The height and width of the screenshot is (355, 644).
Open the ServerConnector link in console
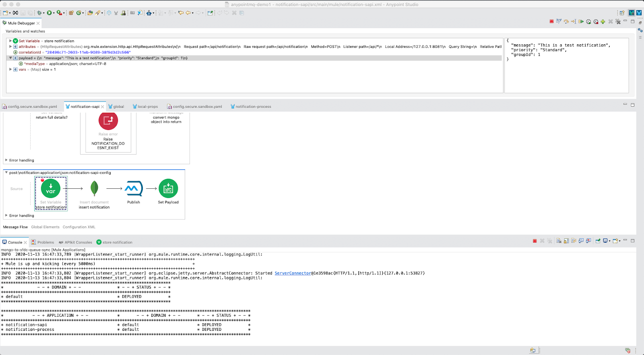(292, 273)
